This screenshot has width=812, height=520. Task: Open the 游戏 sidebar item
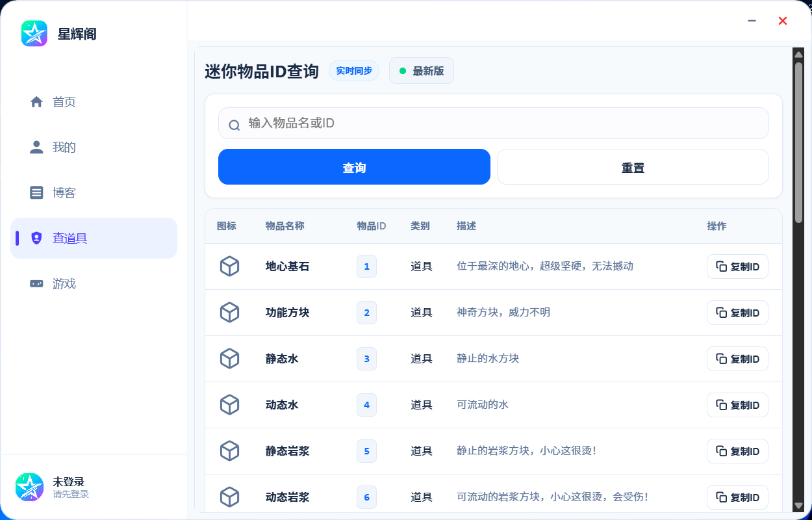94,284
